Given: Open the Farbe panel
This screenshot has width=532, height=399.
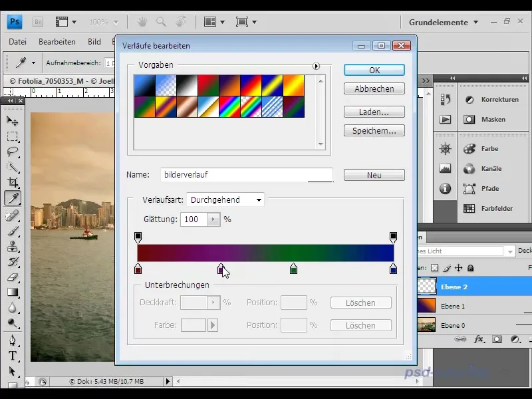Looking at the screenshot, I should pos(481,148).
